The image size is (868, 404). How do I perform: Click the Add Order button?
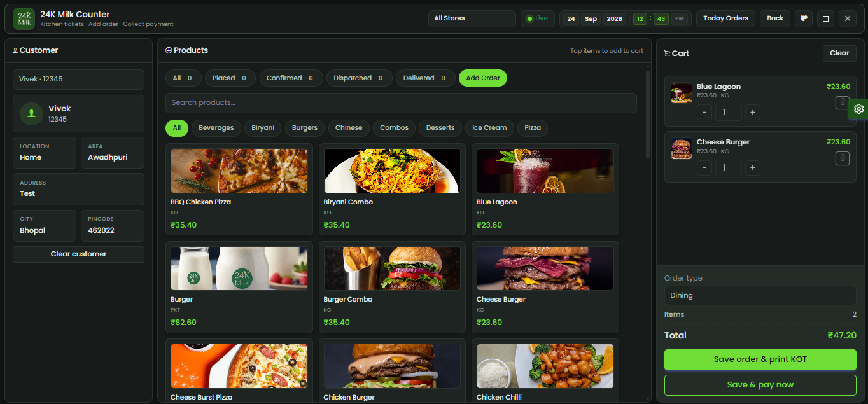(x=483, y=78)
